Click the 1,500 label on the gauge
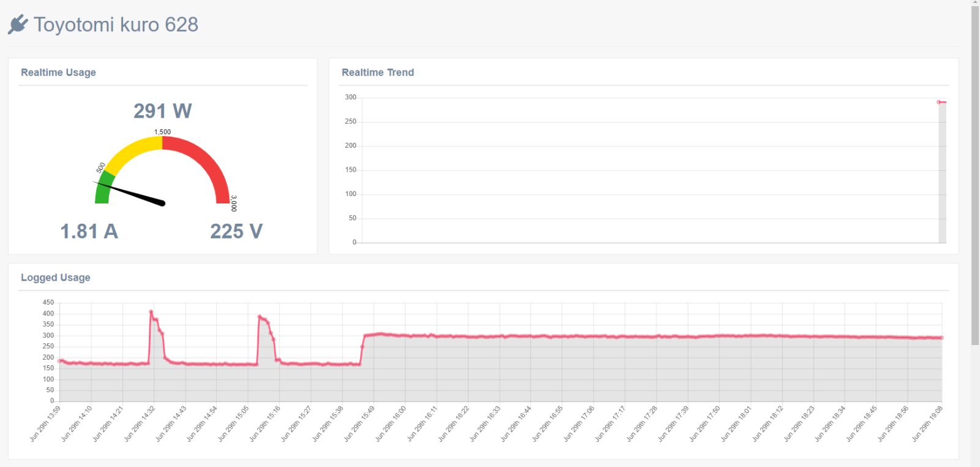Screen dimensions: 980x467 (x=162, y=132)
